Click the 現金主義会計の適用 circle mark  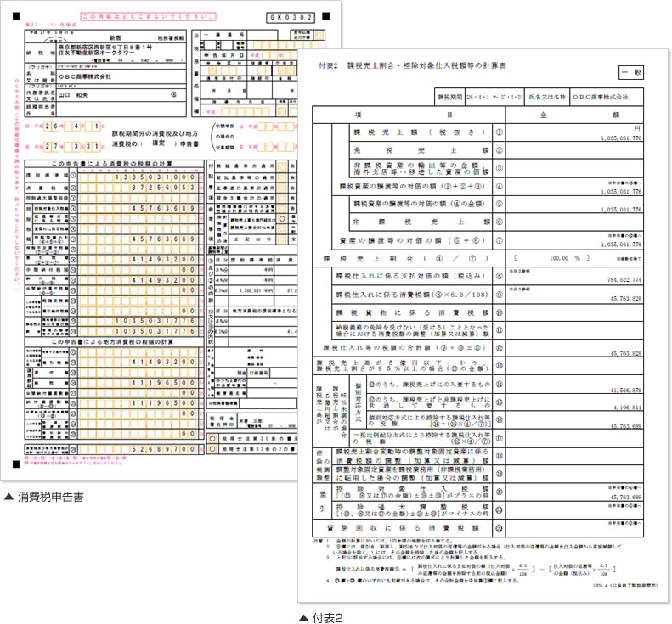[282, 198]
